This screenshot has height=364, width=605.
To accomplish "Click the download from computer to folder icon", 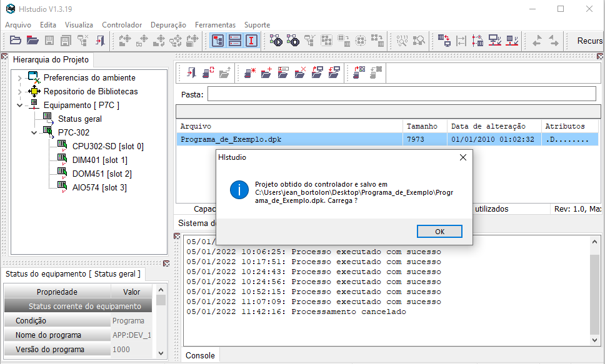I will [x=334, y=72].
